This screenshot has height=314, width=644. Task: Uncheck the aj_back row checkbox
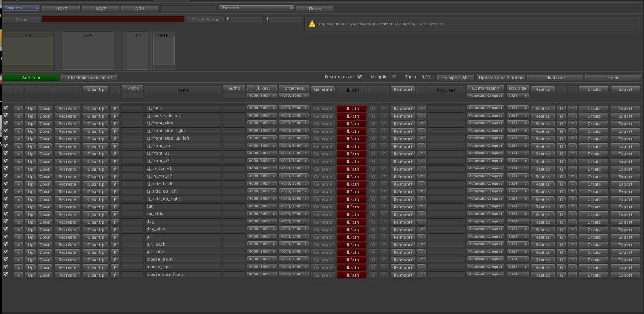click(5, 108)
